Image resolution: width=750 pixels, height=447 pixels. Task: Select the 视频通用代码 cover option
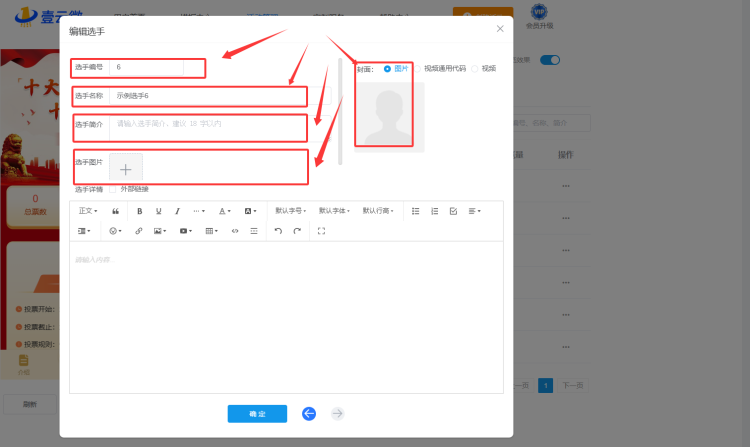point(419,68)
